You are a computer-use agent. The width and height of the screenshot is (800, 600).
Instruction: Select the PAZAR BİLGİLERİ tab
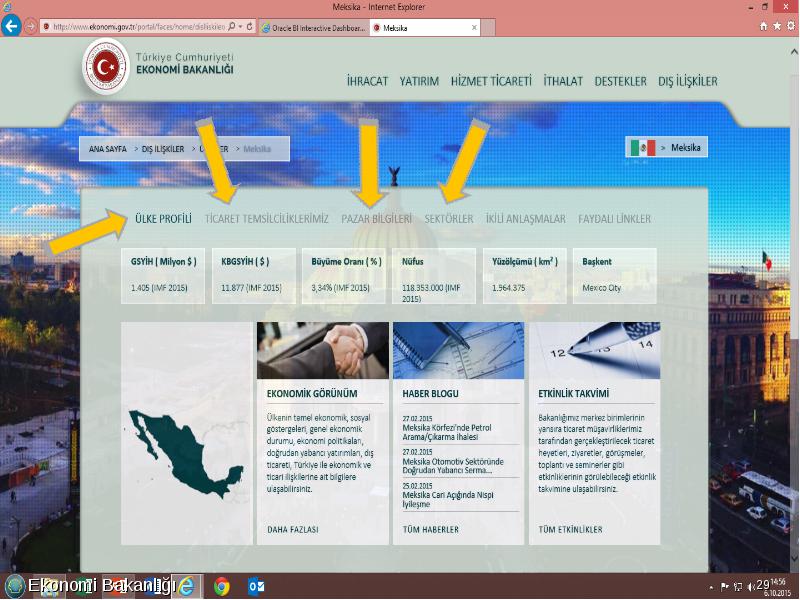coord(377,219)
